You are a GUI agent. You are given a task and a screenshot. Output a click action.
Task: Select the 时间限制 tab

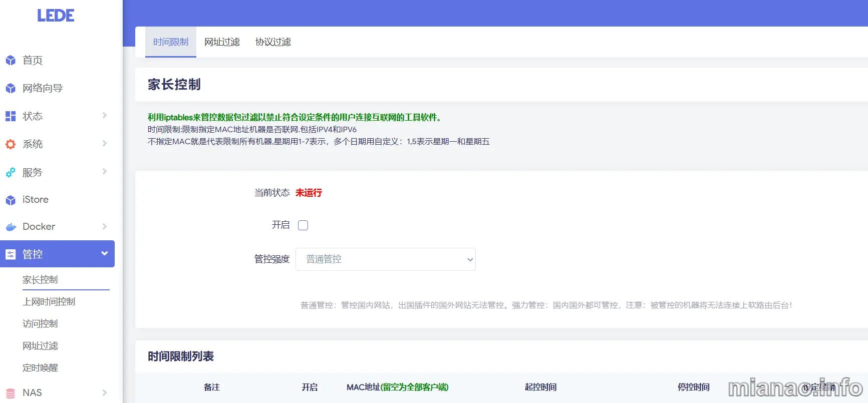171,42
